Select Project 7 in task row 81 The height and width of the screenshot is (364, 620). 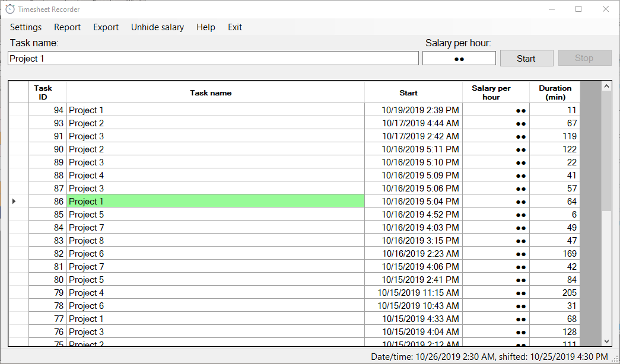[215, 266]
